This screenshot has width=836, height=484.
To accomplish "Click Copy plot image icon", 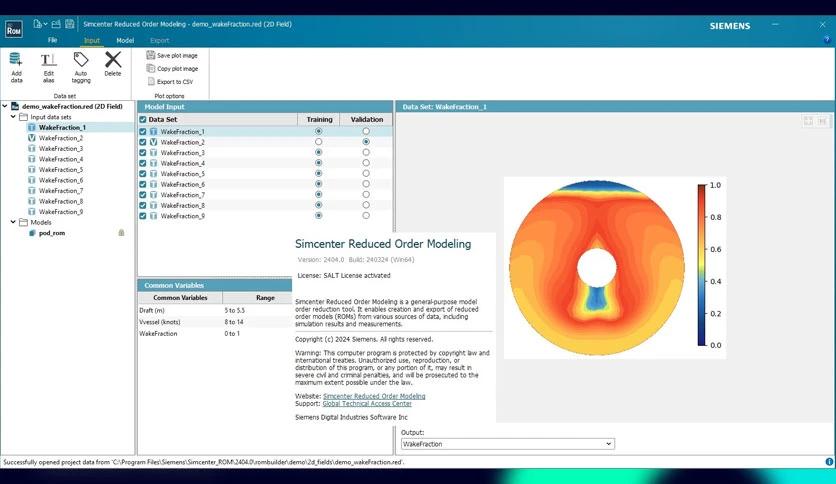I will click(x=150, y=69).
